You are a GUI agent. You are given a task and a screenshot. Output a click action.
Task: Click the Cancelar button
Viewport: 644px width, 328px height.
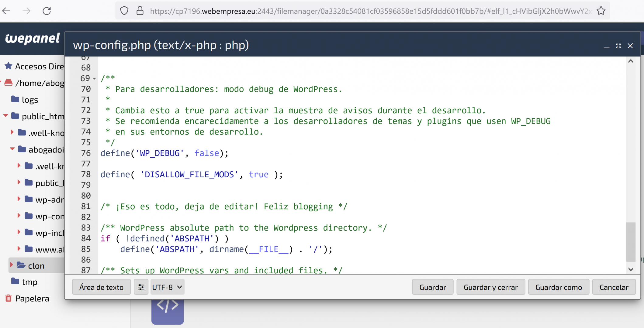point(614,287)
